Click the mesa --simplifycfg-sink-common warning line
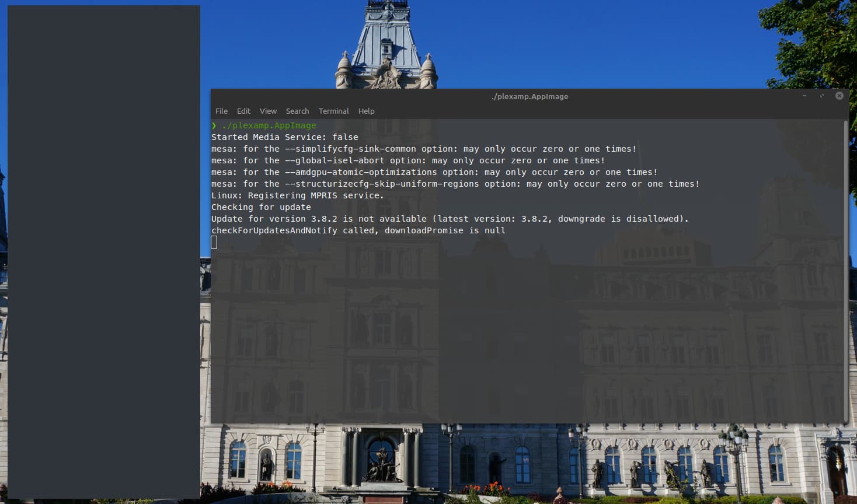The image size is (857, 504). pos(424,149)
